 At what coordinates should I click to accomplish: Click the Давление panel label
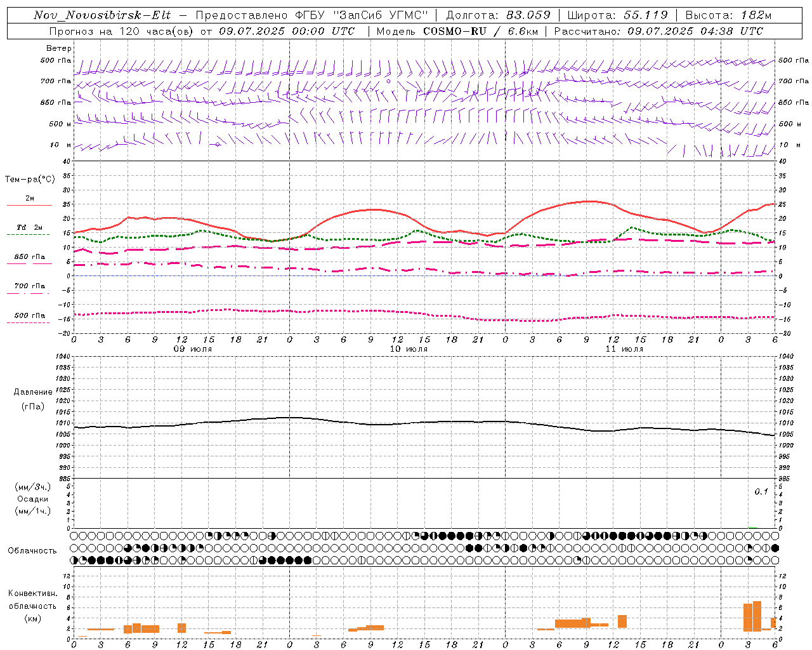pyautogui.click(x=33, y=392)
